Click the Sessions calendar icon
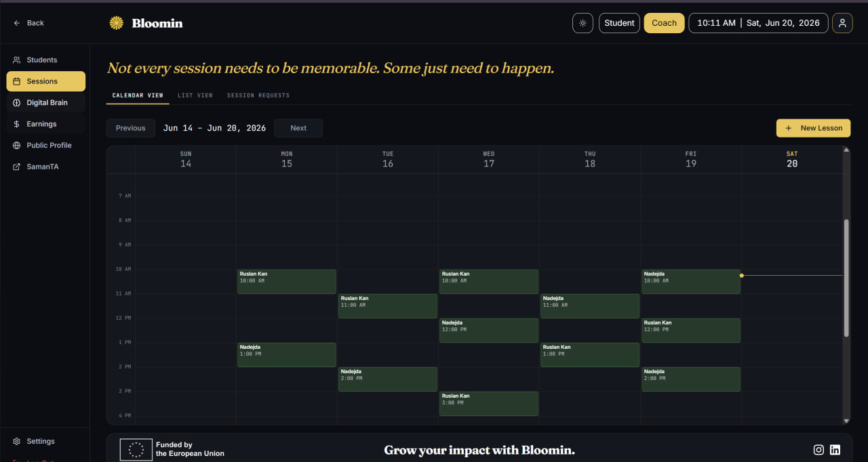868x462 pixels. 17,81
